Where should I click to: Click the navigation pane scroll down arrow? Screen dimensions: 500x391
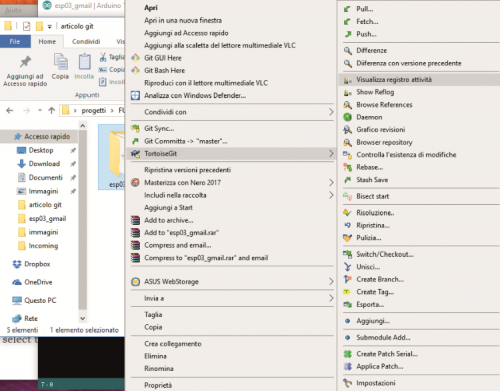click(83, 318)
